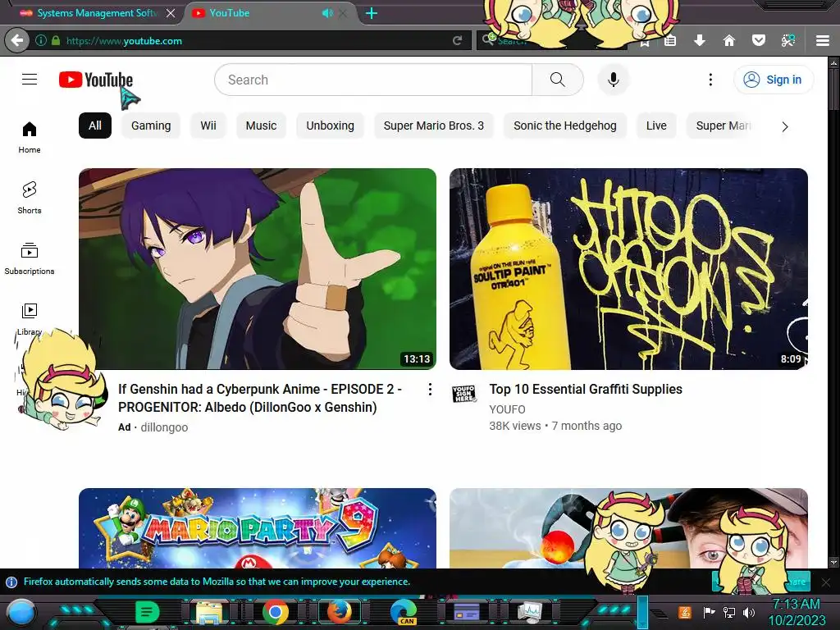Click the Firefox taskbar icon
This screenshot has height=630, width=840.
(x=340, y=612)
